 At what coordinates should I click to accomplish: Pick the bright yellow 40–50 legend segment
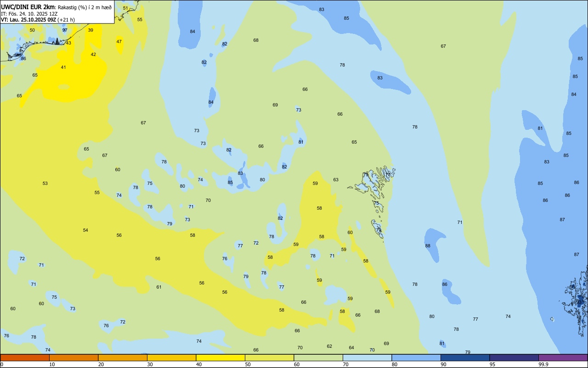(x=220, y=357)
